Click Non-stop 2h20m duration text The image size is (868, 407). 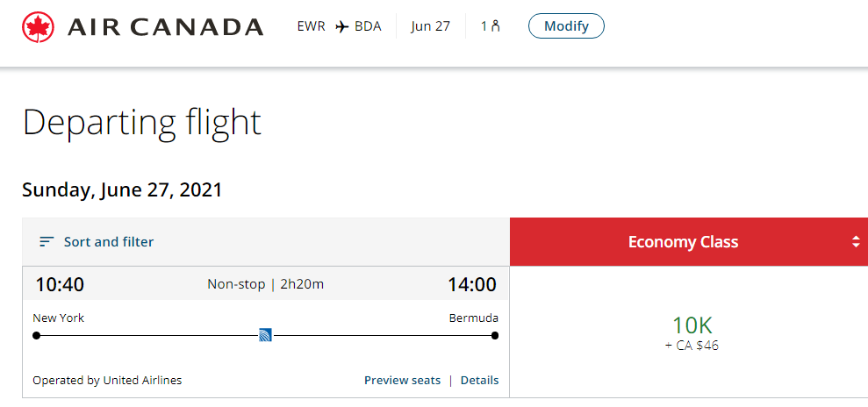[266, 284]
